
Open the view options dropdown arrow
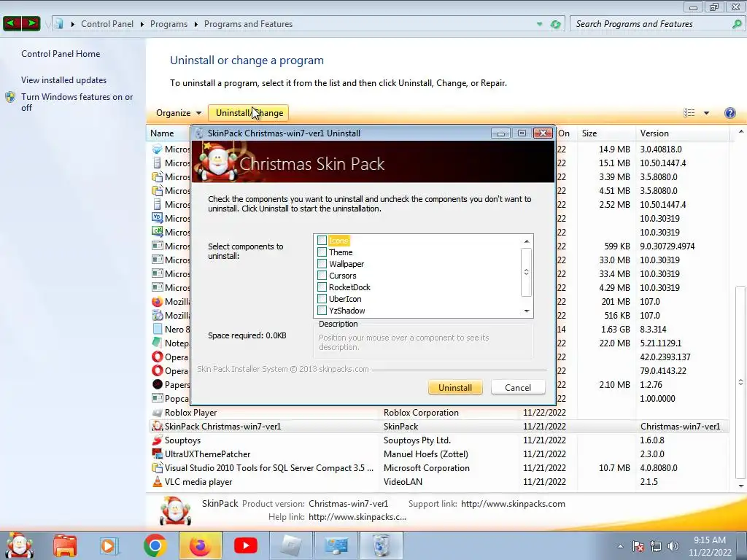click(706, 113)
